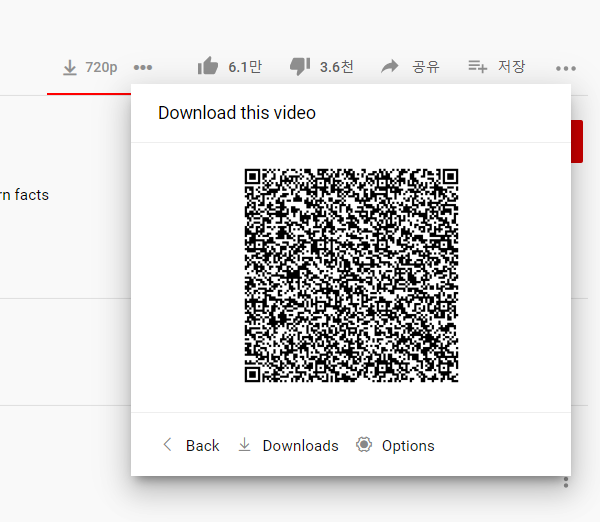Image resolution: width=600 pixels, height=522 pixels.
Task: Open the more actions menu beside 저장
Action: (x=566, y=69)
